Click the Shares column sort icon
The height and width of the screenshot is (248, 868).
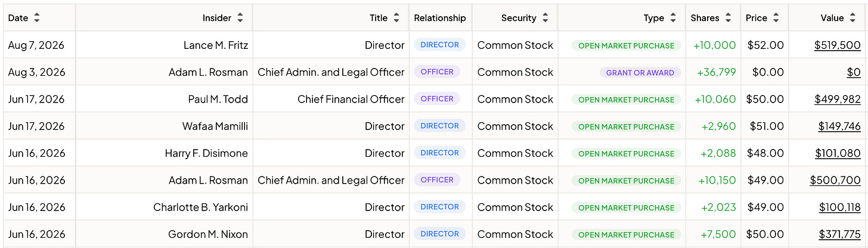(728, 18)
